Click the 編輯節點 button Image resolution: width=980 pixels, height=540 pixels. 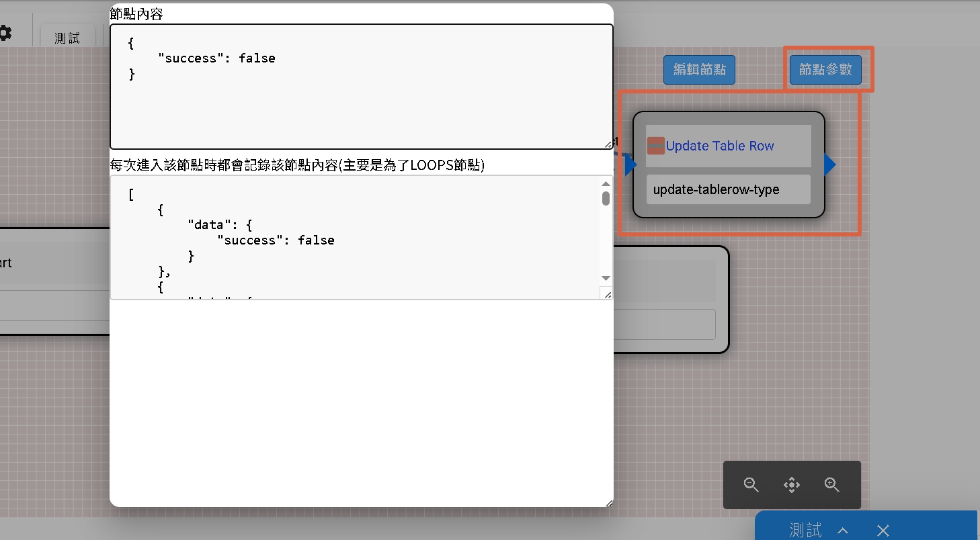(699, 70)
